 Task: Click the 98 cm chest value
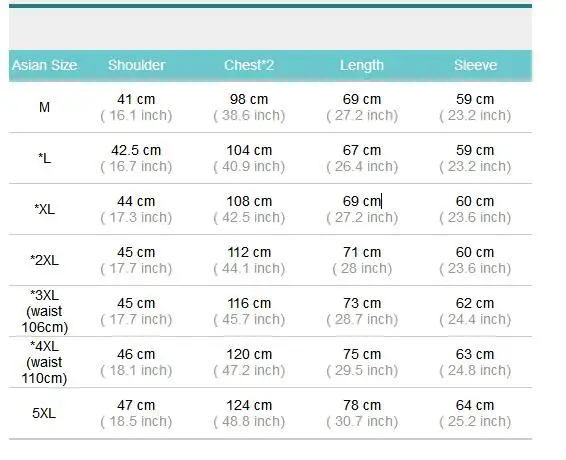pos(249,99)
